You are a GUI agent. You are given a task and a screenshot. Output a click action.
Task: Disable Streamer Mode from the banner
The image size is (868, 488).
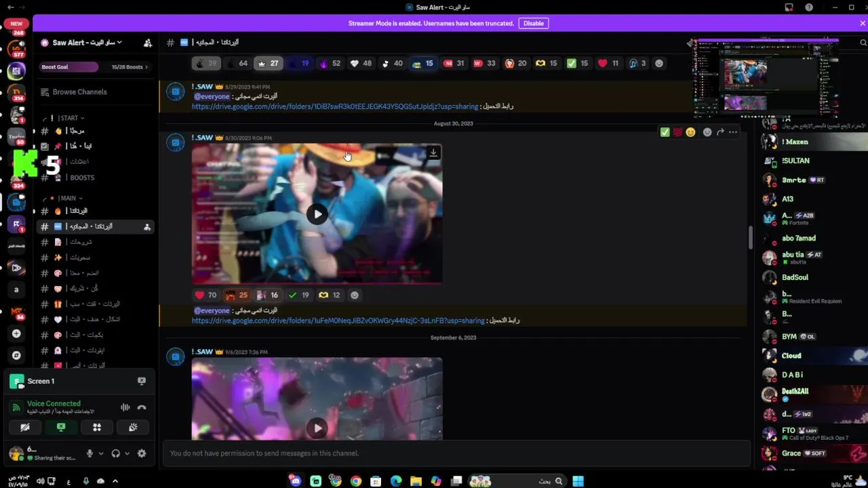534,23
